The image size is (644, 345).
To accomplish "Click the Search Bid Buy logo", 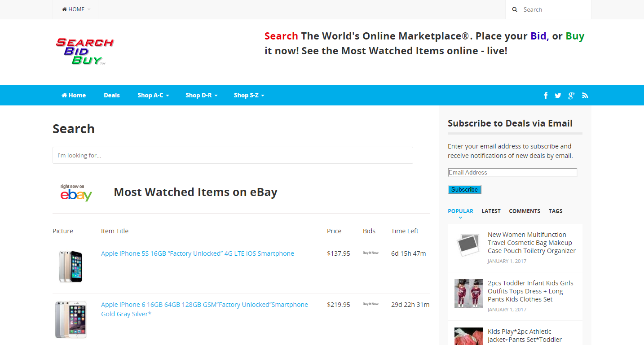I will (84, 51).
